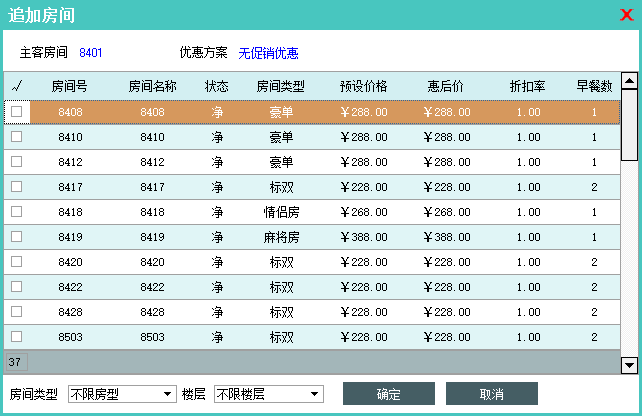Select the 情侣房 room type cell

pos(281,212)
